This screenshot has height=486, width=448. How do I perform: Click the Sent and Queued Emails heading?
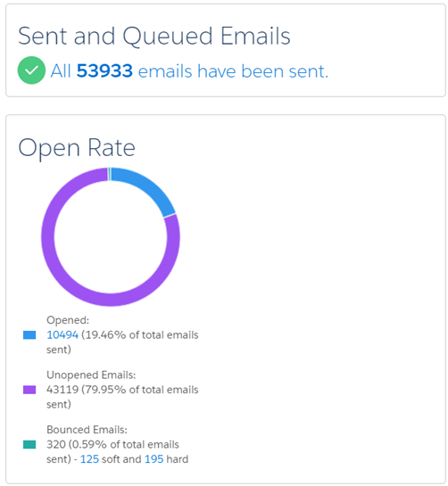[x=154, y=36]
